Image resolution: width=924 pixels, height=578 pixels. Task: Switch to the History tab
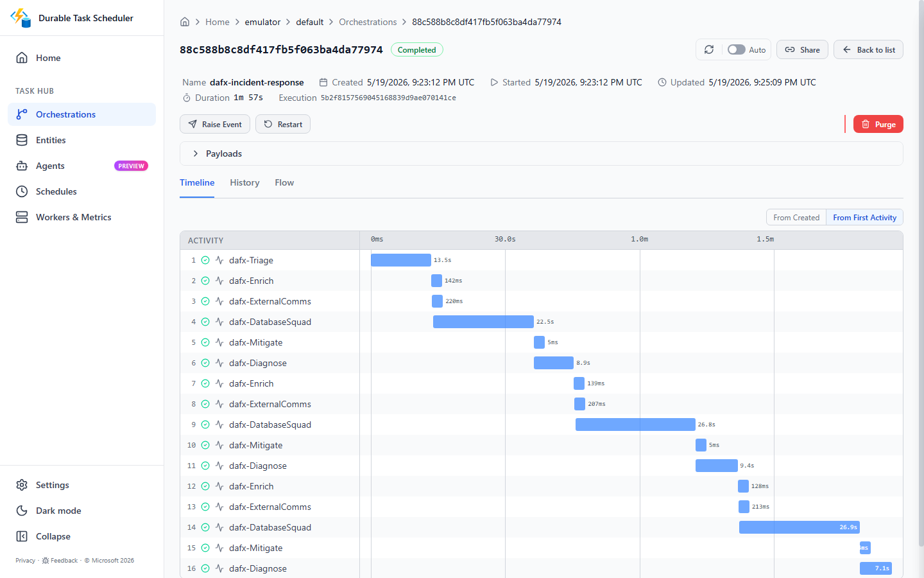coord(244,182)
